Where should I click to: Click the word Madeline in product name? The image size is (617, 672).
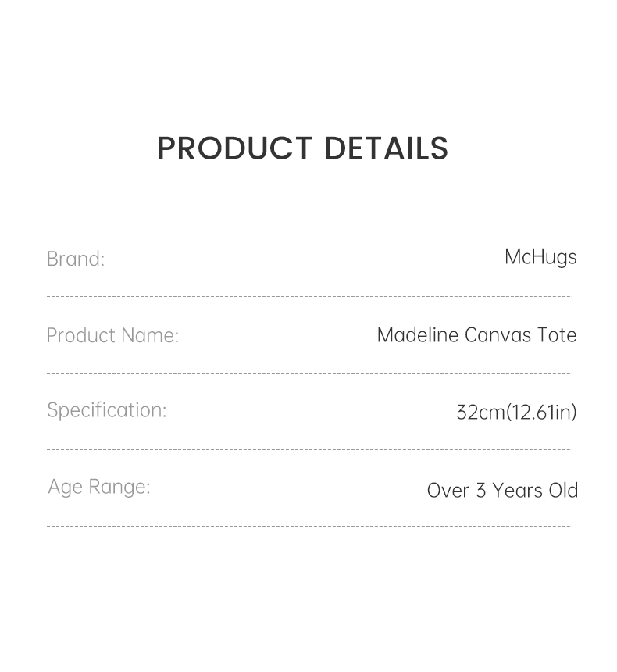417,335
